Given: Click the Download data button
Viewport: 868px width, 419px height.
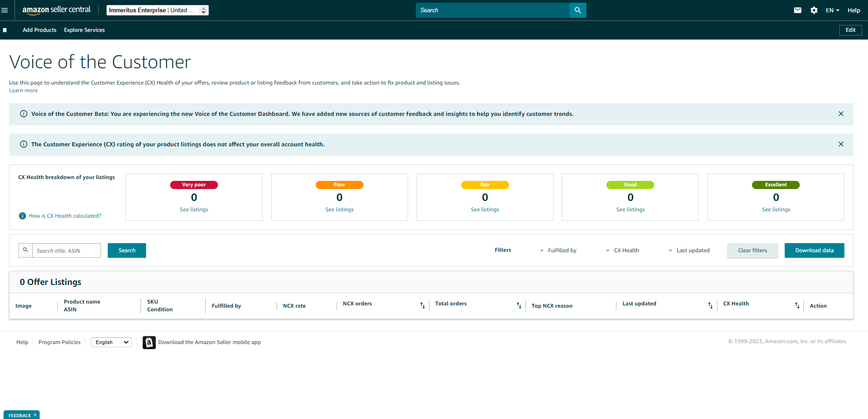Looking at the screenshot, I should tap(814, 250).
